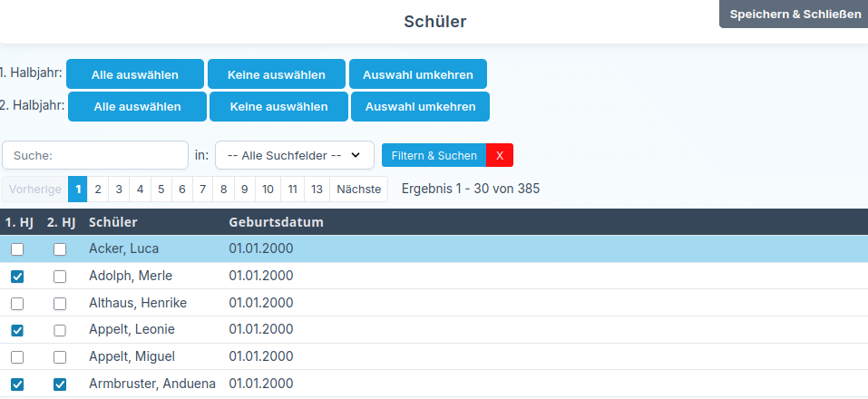Click the Geburtsdatum column header
The width and height of the screenshot is (868, 399).
[x=276, y=222]
